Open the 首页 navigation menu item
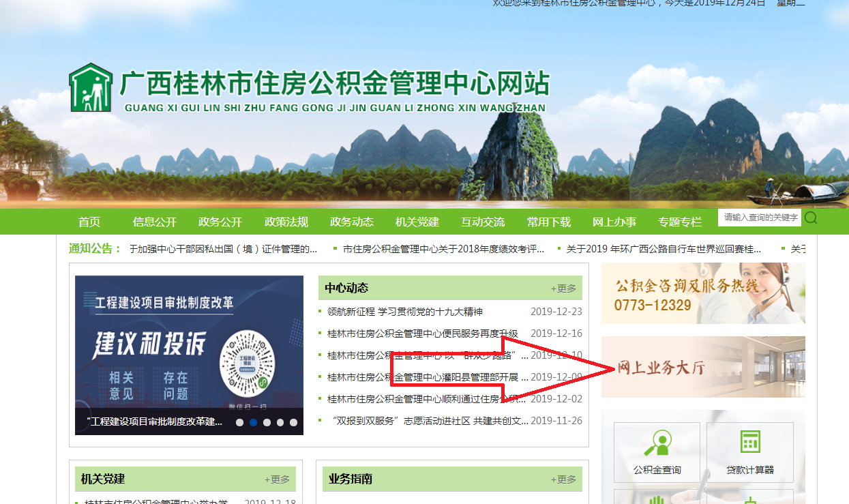The height and width of the screenshot is (504, 849). click(x=89, y=222)
